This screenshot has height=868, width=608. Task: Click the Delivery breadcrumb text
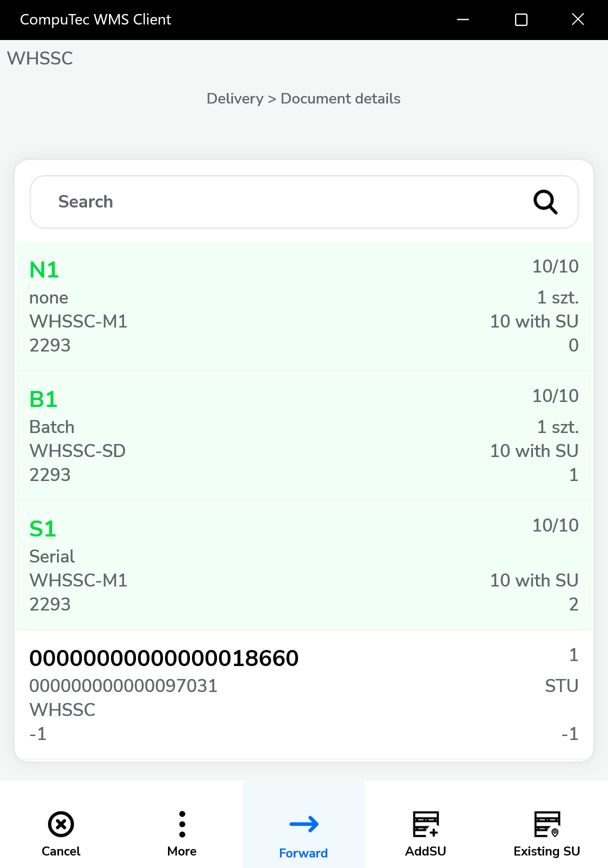[234, 98]
